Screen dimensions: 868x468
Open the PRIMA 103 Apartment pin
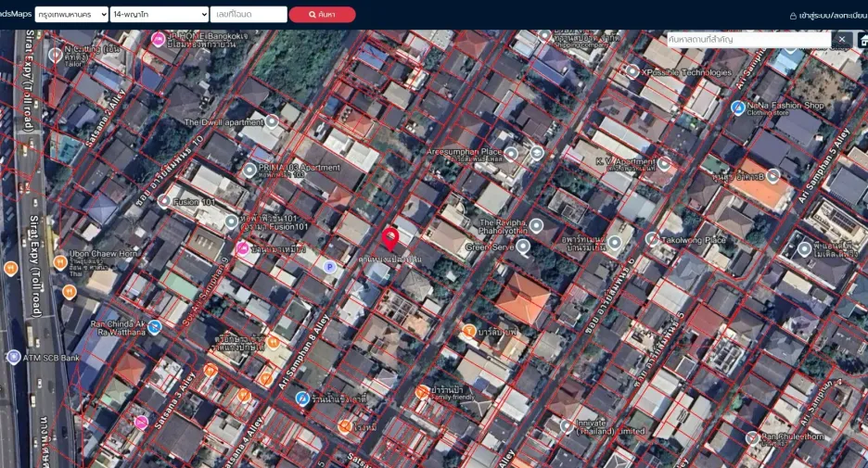249,170
